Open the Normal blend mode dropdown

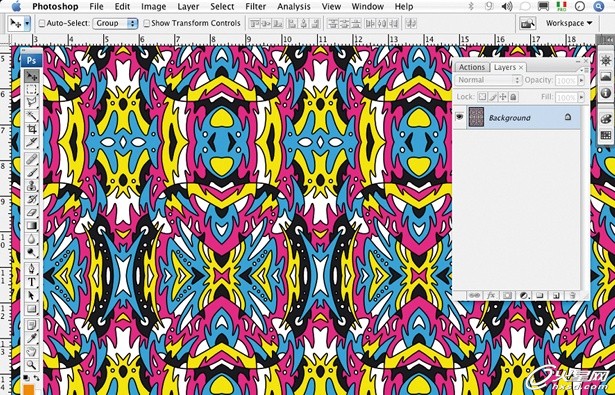[488, 80]
